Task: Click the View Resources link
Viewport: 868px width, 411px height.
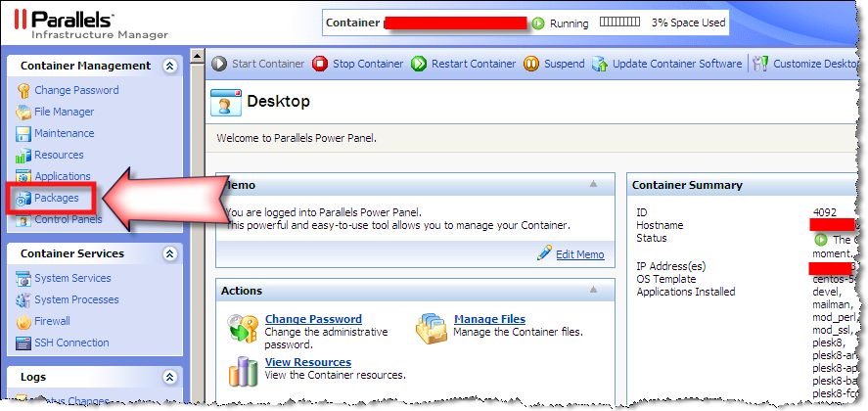Action: tap(308, 362)
